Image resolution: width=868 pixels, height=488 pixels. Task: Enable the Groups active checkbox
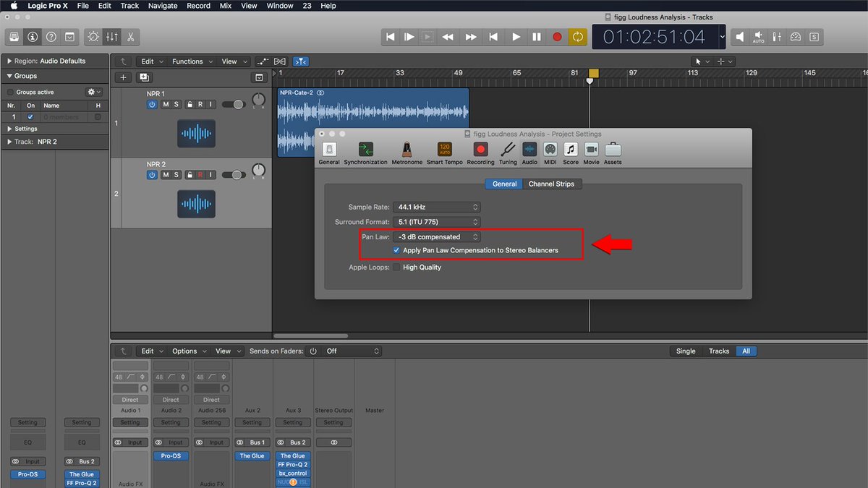pyautogui.click(x=10, y=93)
